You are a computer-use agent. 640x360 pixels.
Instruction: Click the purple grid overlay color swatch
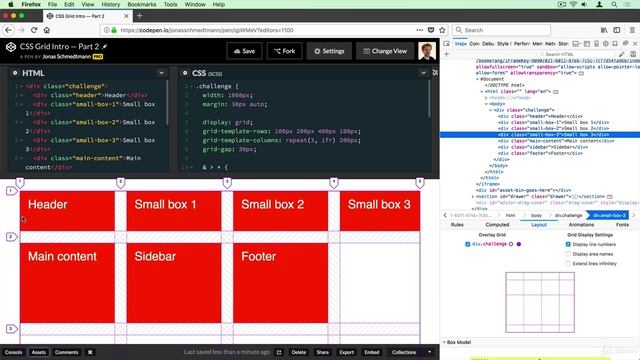(x=519, y=244)
